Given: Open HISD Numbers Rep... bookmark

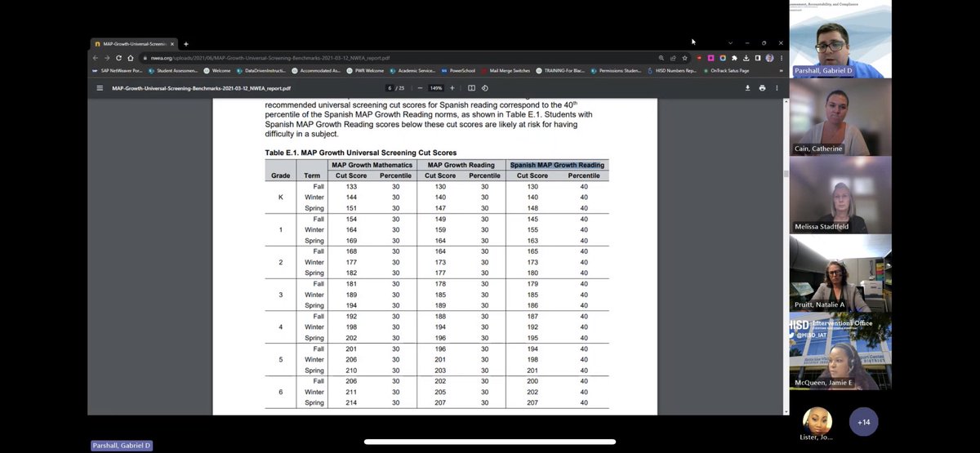Looking at the screenshot, I should tap(672, 71).
